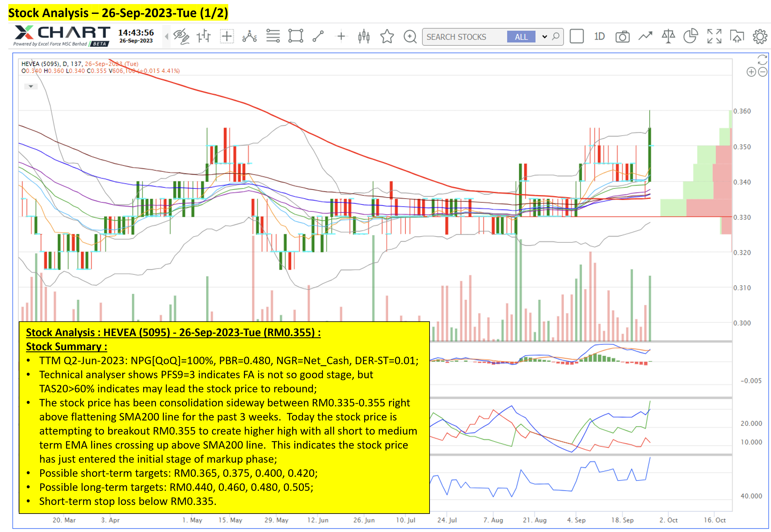
Task: Open the candlestick chart type icon
Action: point(364,36)
